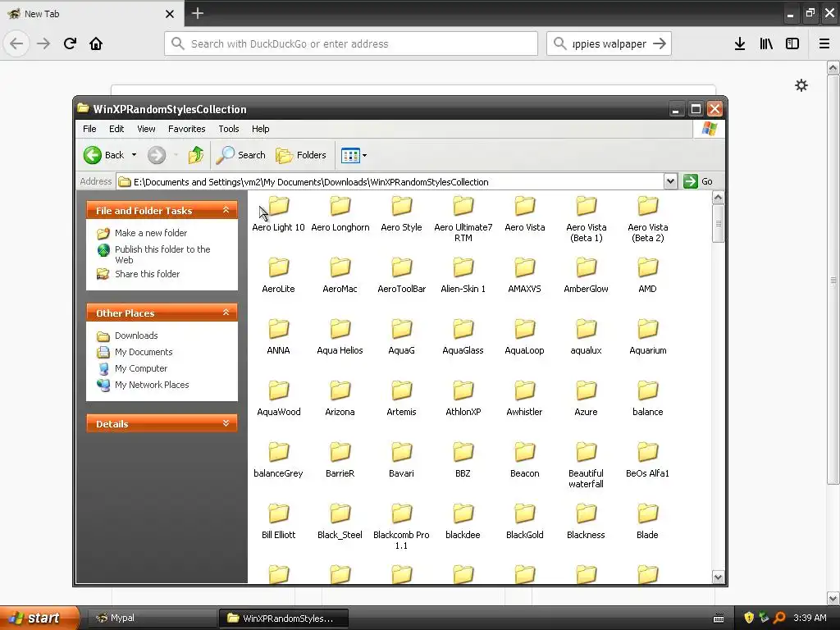Image resolution: width=840 pixels, height=630 pixels.
Task: Click the browser home icon
Action: (96, 43)
